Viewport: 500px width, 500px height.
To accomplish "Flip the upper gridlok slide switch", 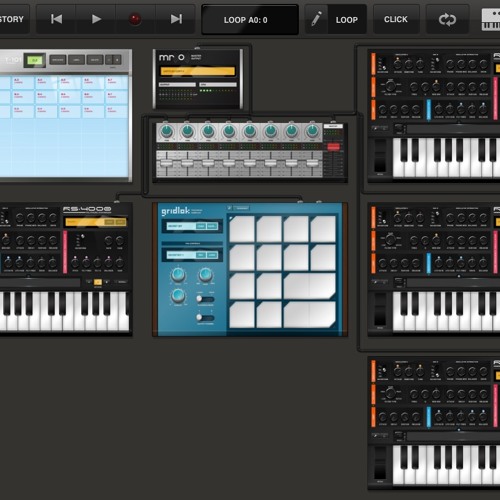I will click(x=205, y=299).
